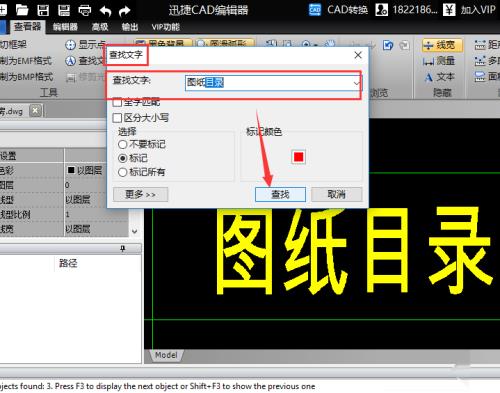Open the 输出 ribbon tab

[x=130, y=27]
